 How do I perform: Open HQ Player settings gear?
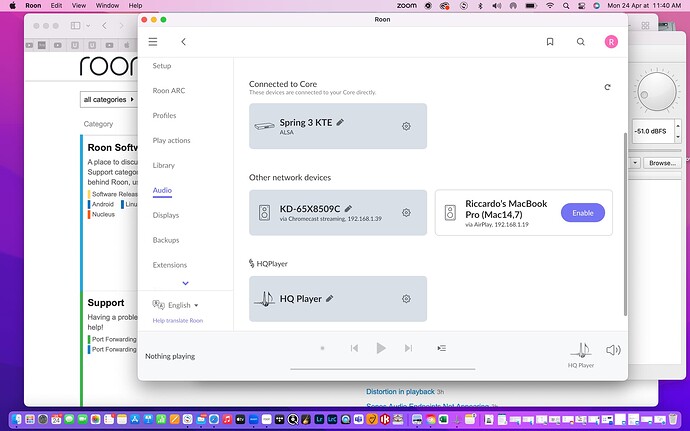click(406, 299)
